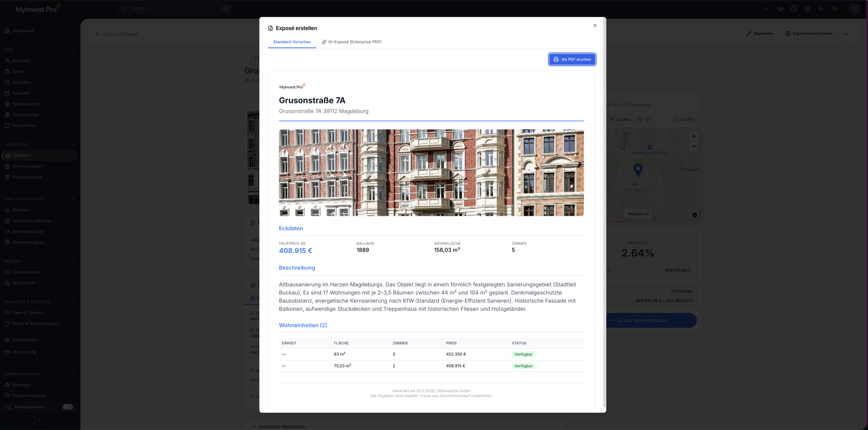868x430 pixels.
Task: Open the three-dots more options menu
Action: (x=846, y=34)
